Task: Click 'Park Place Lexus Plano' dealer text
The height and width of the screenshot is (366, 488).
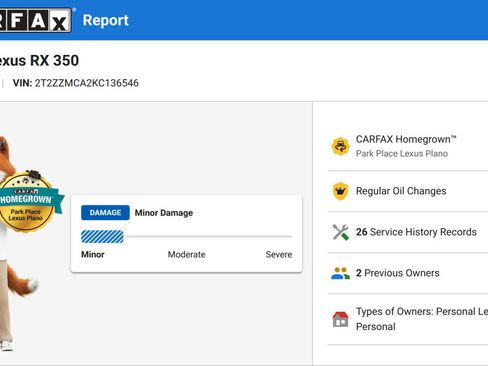Action: 402,154
